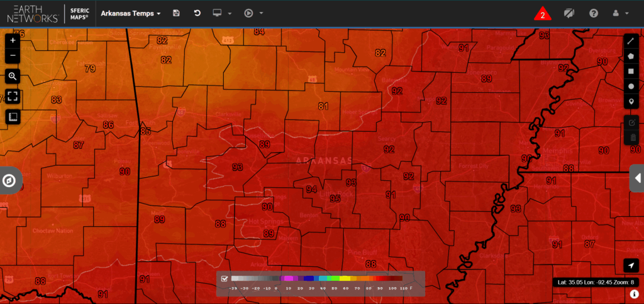Save the current map view

[176, 13]
